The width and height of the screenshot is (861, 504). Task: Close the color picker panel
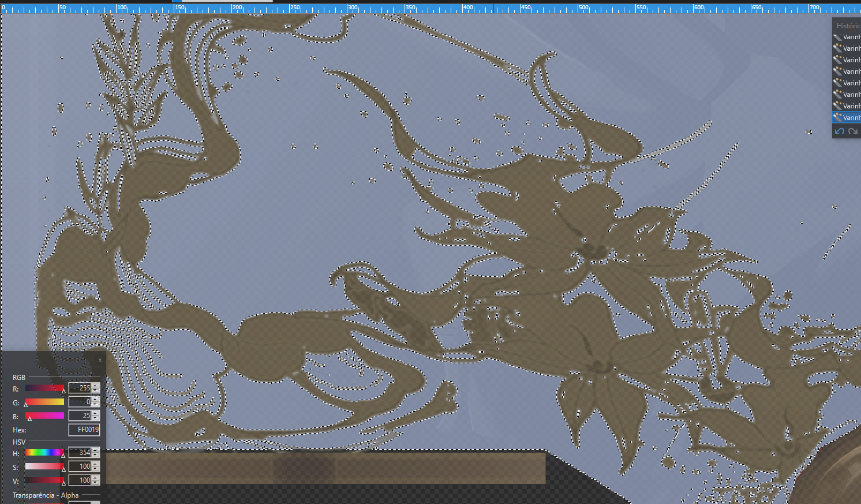pyautogui.click(x=100, y=360)
